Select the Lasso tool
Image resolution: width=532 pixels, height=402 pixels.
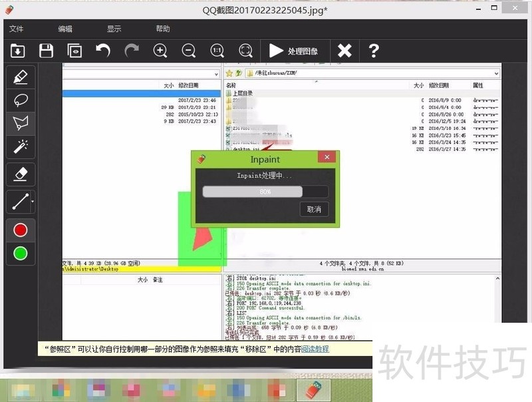coord(21,100)
